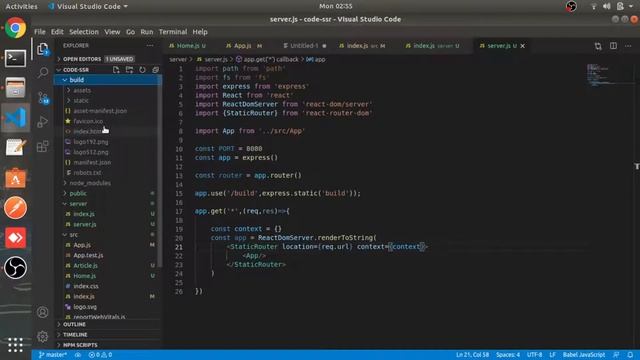Open the Search view in activity bar

42,73
